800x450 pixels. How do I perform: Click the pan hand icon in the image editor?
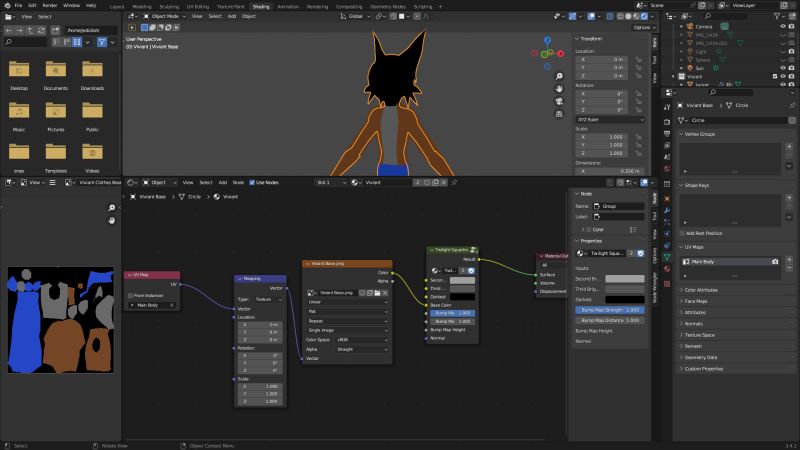click(112, 220)
